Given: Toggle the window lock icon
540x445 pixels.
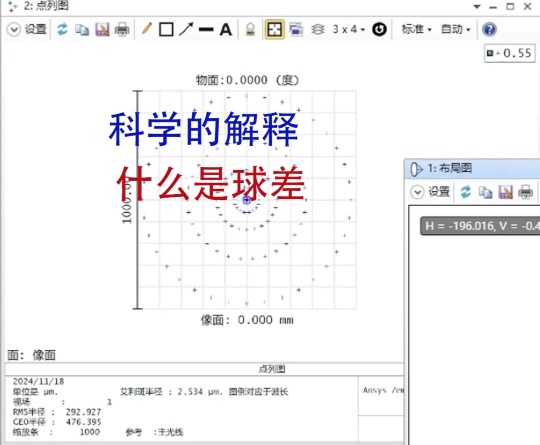Looking at the screenshot, I should point(250,30).
